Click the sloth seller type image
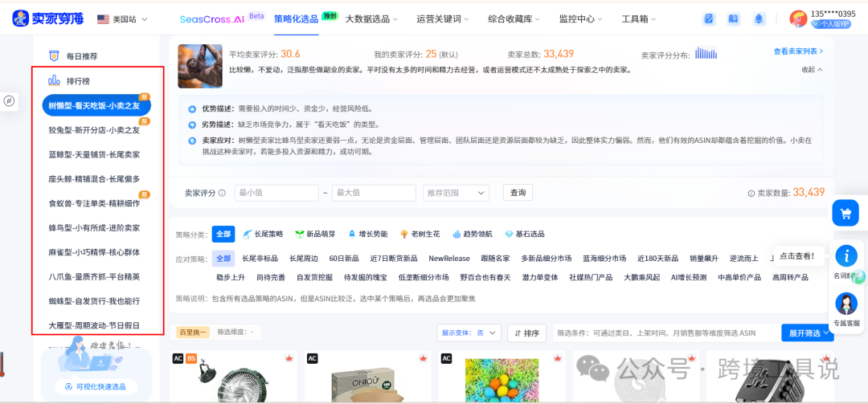This screenshot has height=404, width=868. (200, 66)
